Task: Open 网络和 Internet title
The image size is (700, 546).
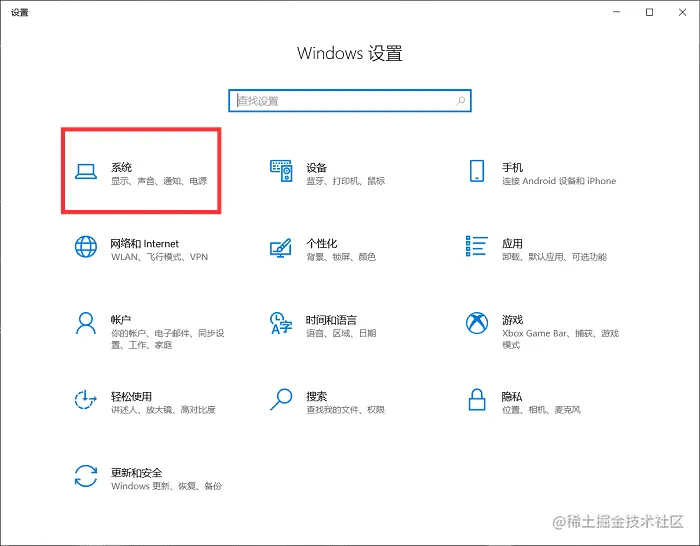Action: 145,244
